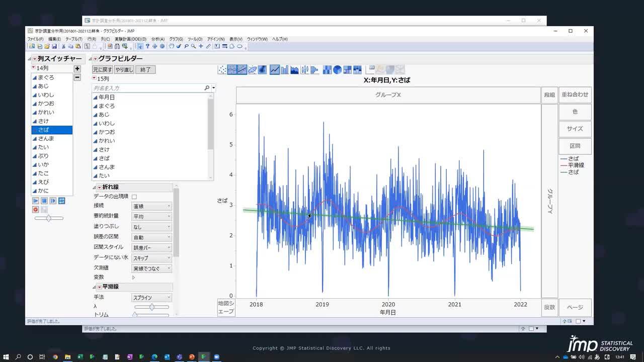Select the Bar chart element icon
The height and width of the screenshot is (362, 644).
click(284, 69)
